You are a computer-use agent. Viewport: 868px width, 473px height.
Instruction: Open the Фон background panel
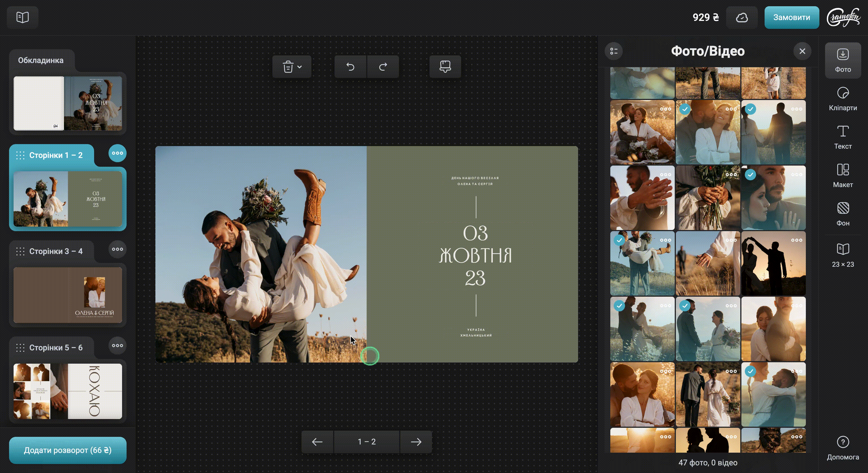tap(842, 214)
